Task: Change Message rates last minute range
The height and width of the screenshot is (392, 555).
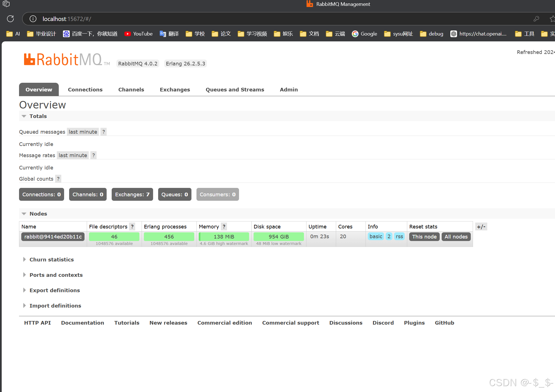Action: pyautogui.click(x=73, y=155)
